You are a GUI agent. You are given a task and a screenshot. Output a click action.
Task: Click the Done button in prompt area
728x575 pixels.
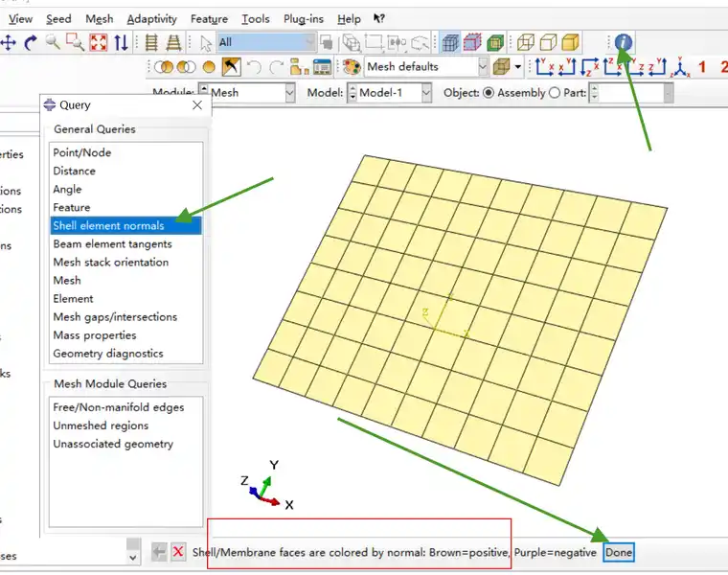click(x=619, y=552)
